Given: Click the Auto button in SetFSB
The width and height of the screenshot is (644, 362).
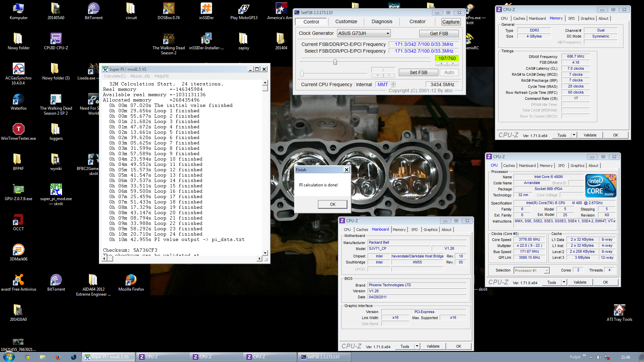Looking at the screenshot, I should tap(449, 72).
